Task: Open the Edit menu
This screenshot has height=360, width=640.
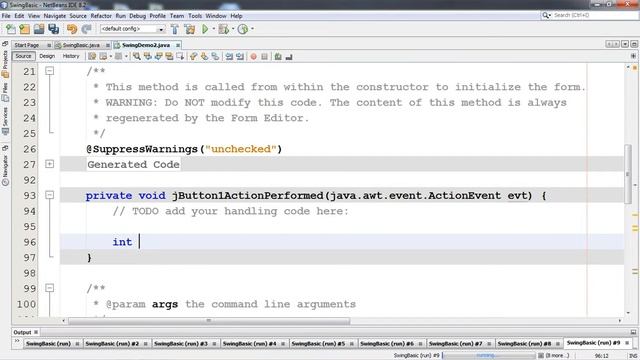Action: [x=19, y=16]
